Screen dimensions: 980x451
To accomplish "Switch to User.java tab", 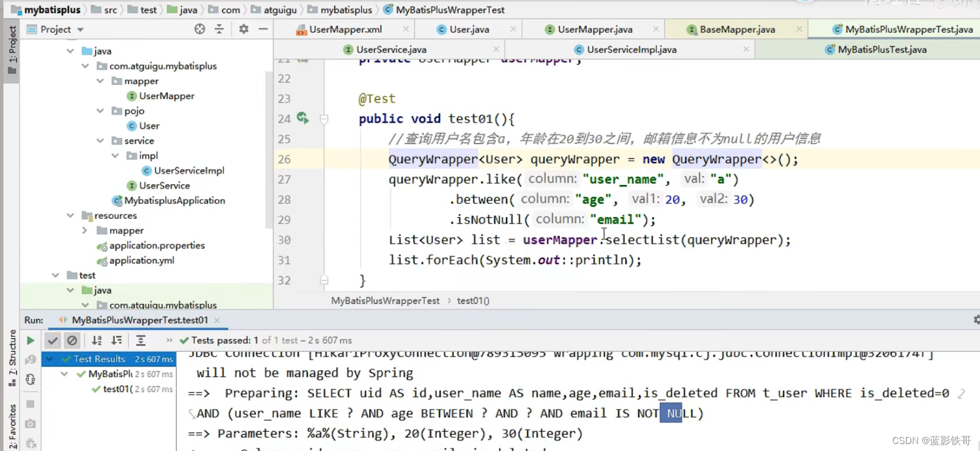I will pyautogui.click(x=469, y=29).
